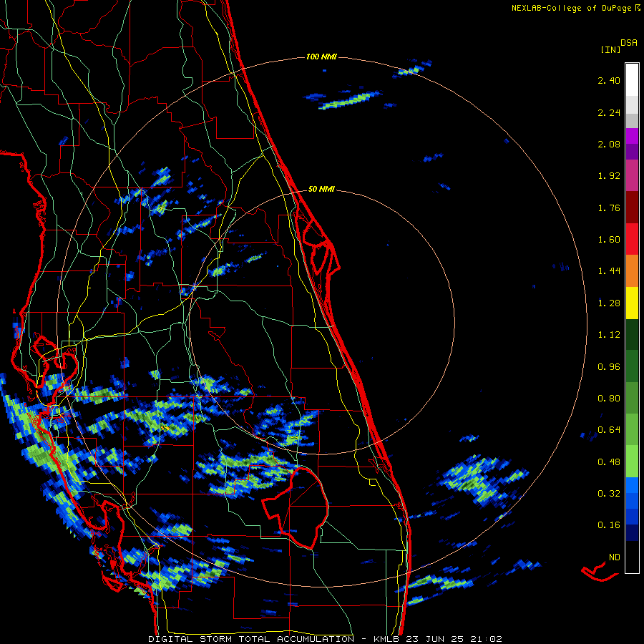Image resolution: width=644 pixels, height=644 pixels.
Task: Click the 0.96 legend value
Action: pos(609,367)
